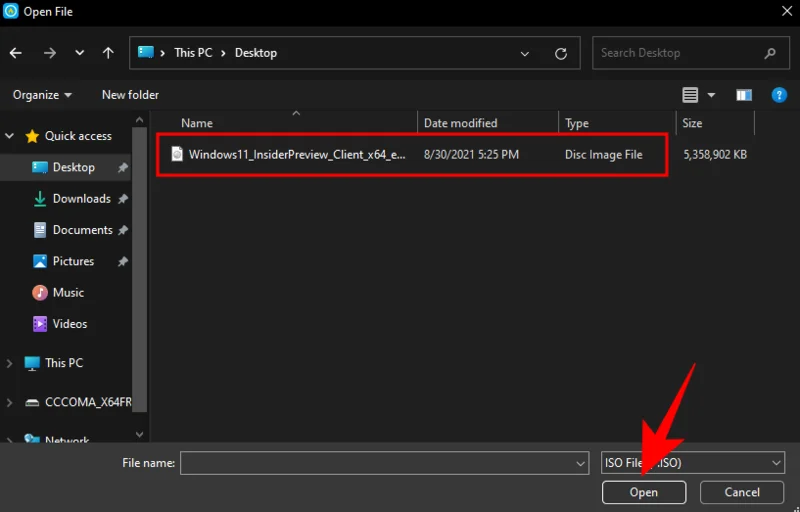Click the search magnifier icon
800x512 pixels.
[x=770, y=53]
